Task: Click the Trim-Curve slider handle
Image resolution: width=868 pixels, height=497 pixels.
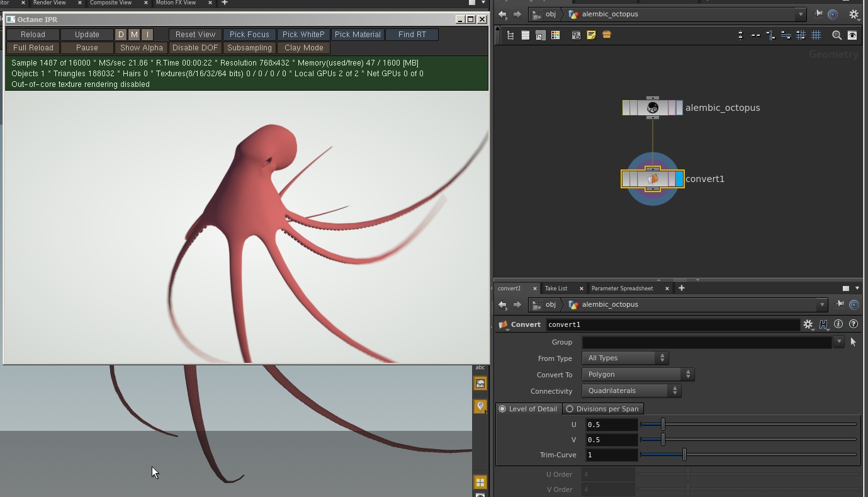Action: click(x=684, y=455)
